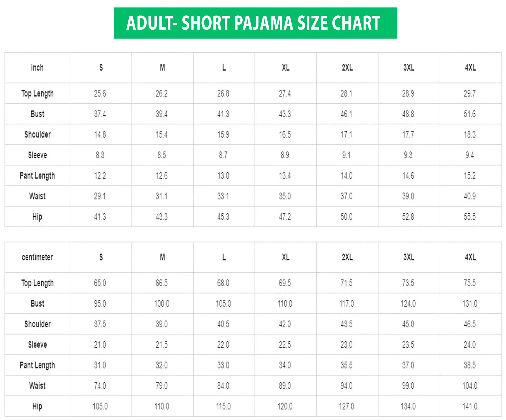Select the 16.5 Shoulder value for size XL
The height and width of the screenshot is (420, 506).
(x=285, y=135)
